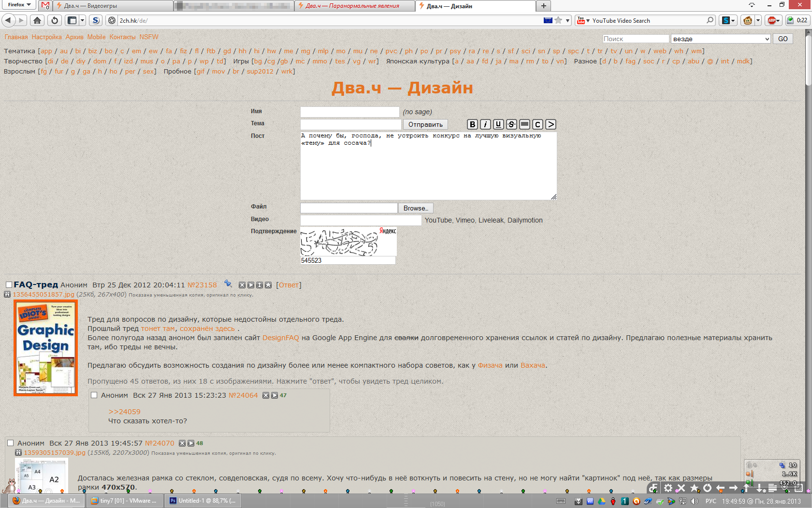Click the blue S toolbar icon

[x=96, y=20]
